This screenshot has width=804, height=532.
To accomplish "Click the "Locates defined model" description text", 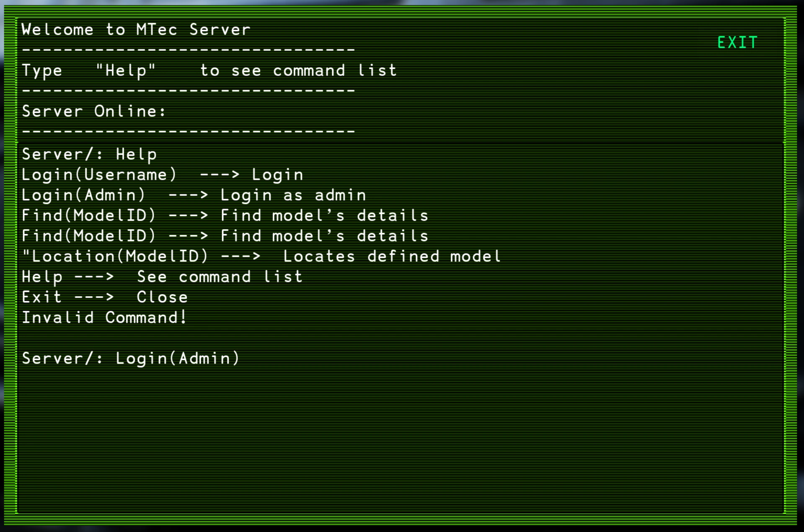I will (392, 256).
